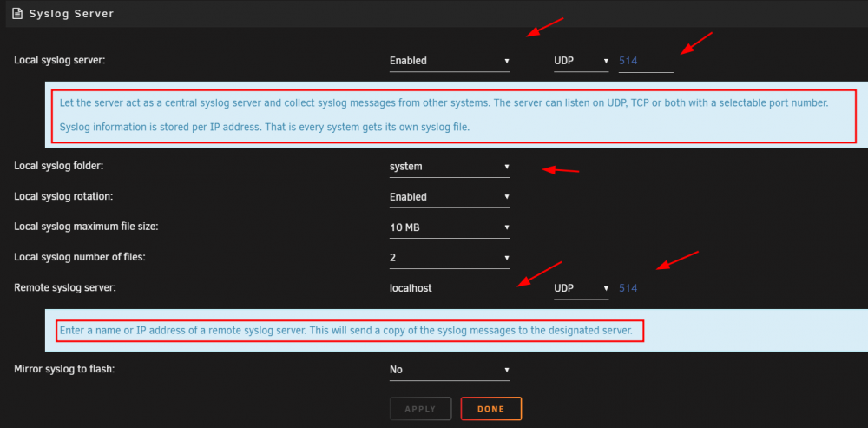The width and height of the screenshot is (868, 428).
Task: Click the Local syslog folder: label
Action: (x=58, y=166)
